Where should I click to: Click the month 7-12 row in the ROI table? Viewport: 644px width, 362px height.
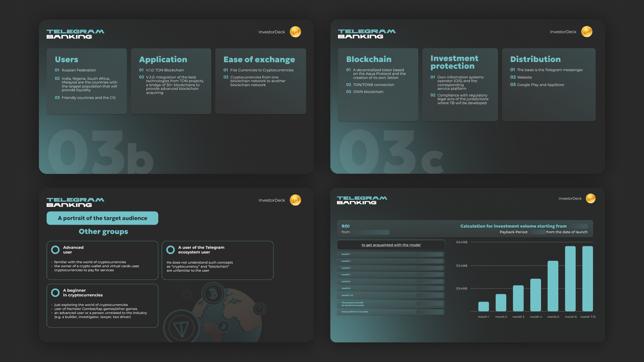(390, 295)
